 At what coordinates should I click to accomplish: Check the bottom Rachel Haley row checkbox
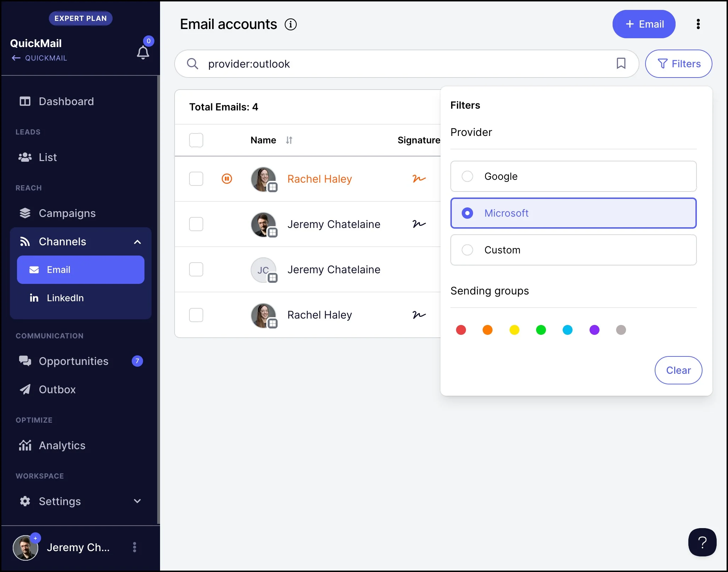(196, 315)
